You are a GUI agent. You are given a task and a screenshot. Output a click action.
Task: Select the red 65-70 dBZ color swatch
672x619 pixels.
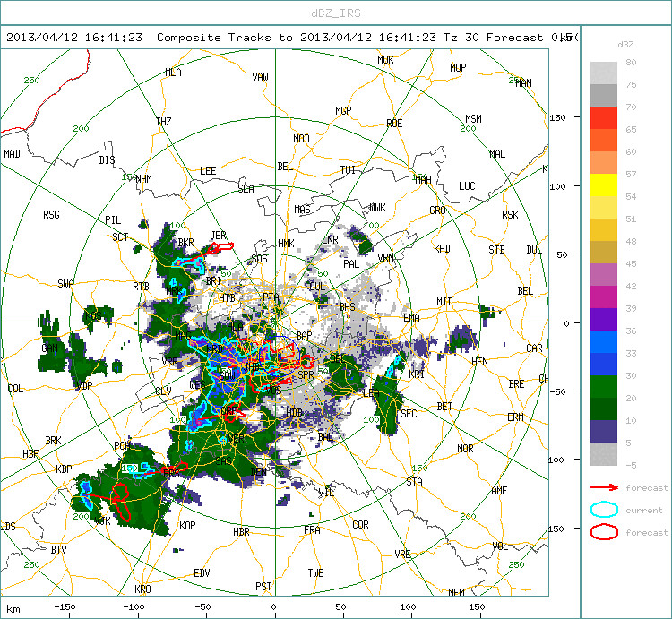(x=603, y=118)
